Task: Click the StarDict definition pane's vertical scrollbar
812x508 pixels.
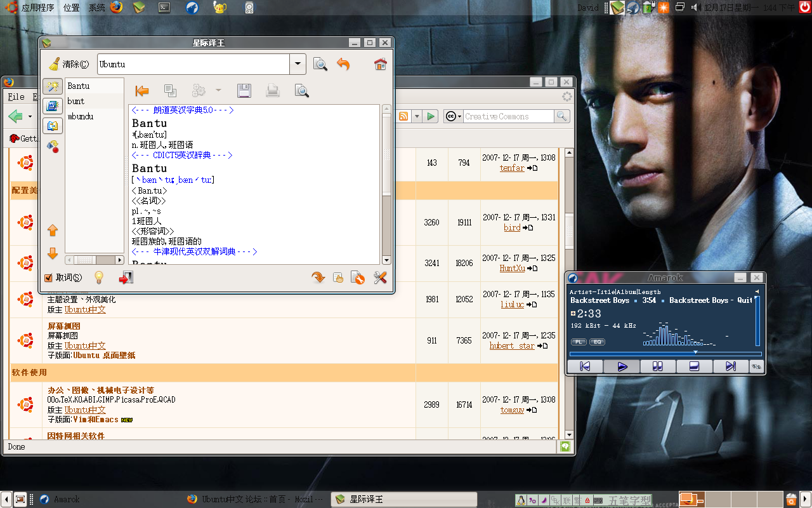Action: [x=387, y=184]
